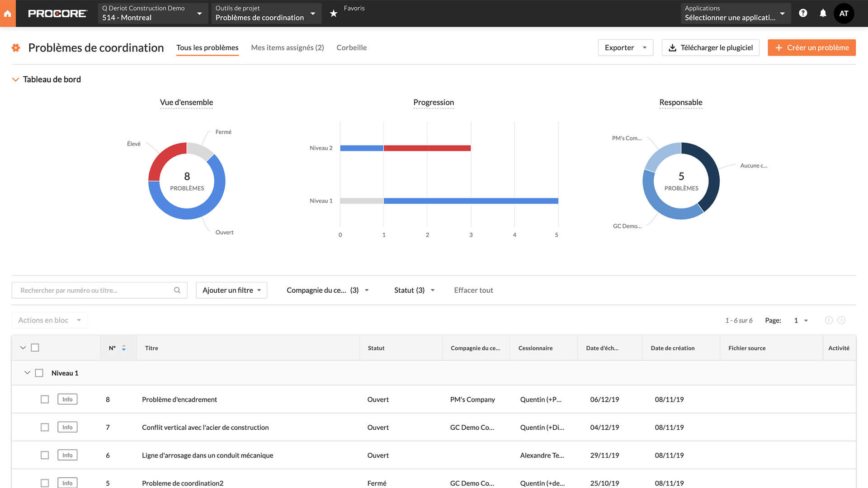Collapse the Tableau de bord section

(x=15, y=80)
